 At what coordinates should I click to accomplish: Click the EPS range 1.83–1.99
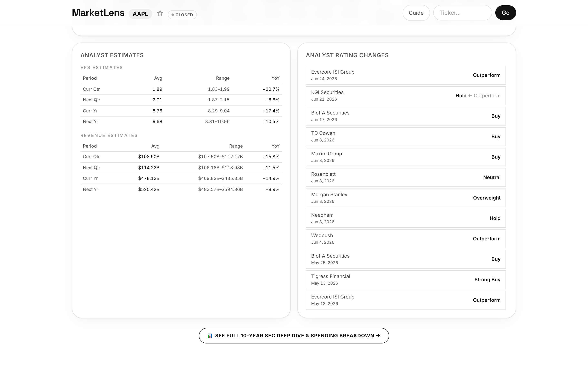[219, 89]
